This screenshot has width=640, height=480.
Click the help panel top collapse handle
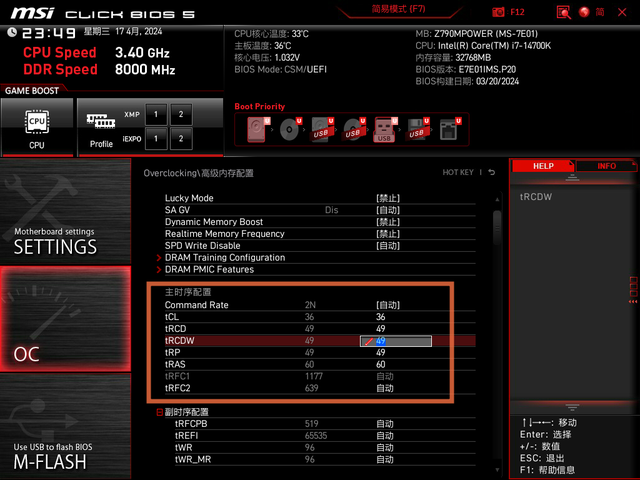(572, 178)
